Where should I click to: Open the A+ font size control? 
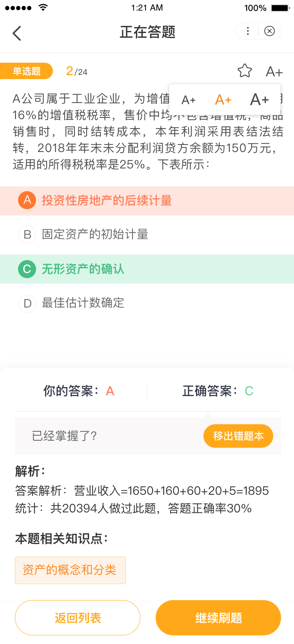coord(274,72)
